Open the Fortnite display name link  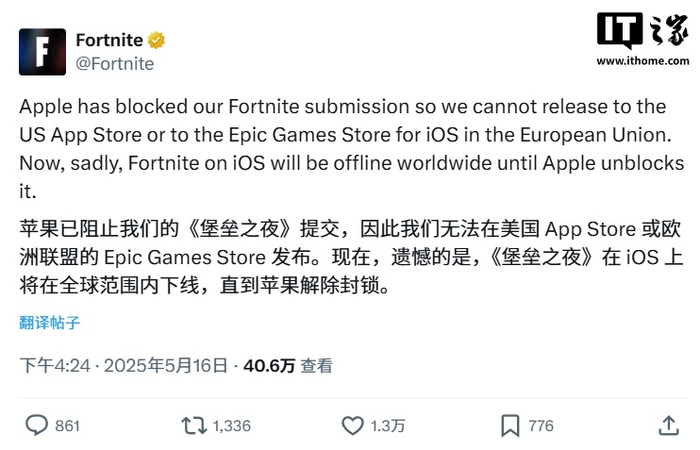tap(109, 41)
